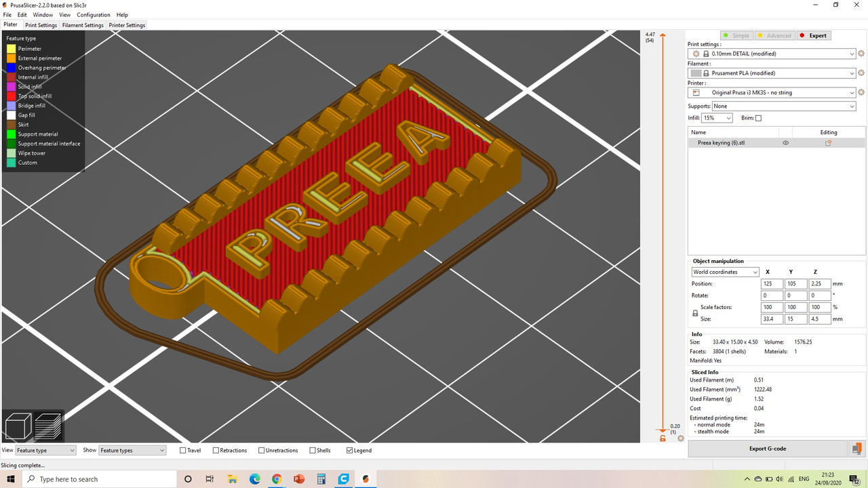The image size is (868, 488).
Task: Enable the Travel checkbox
Action: click(x=183, y=450)
